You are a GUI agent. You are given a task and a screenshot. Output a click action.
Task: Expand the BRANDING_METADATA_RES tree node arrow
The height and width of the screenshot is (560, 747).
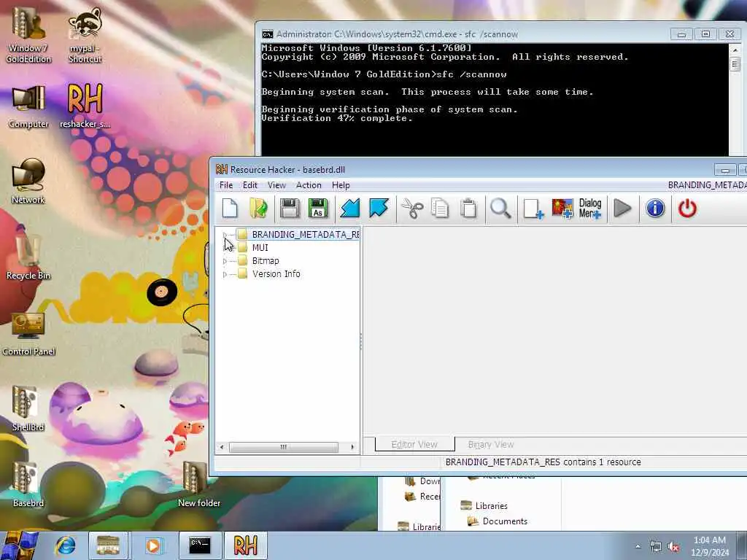tap(225, 234)
